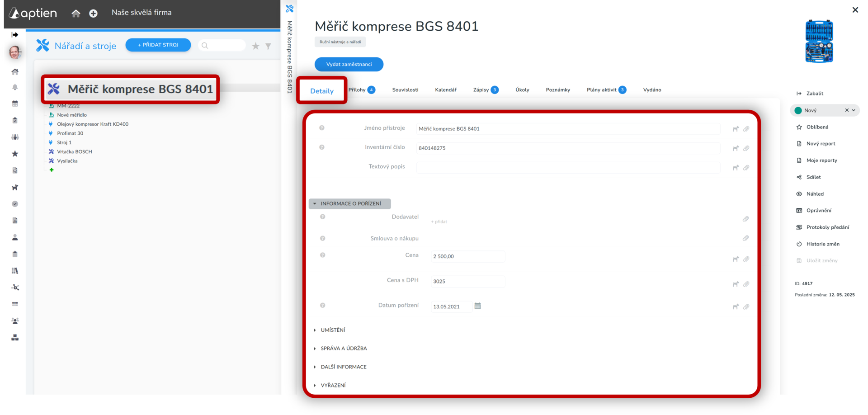This screenshot has width=868, height=415.
Task: Open calendar picker next to Datum pořízení
Action: (477, 306)
